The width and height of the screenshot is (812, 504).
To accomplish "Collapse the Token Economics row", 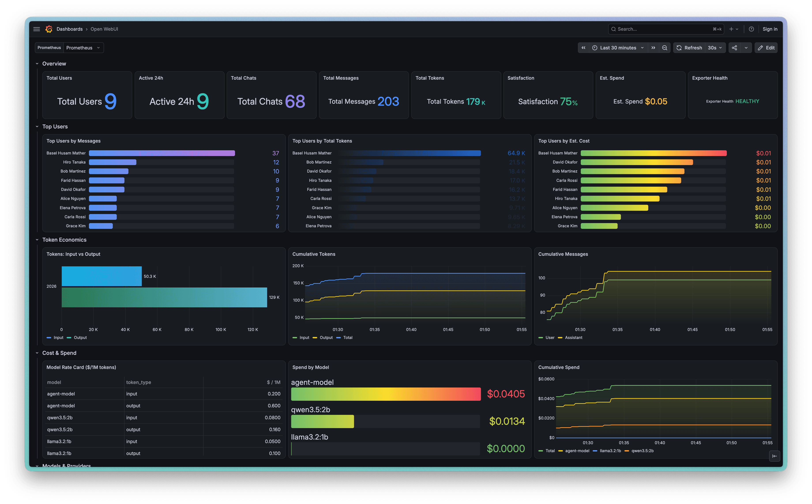I will coord(37,240).
